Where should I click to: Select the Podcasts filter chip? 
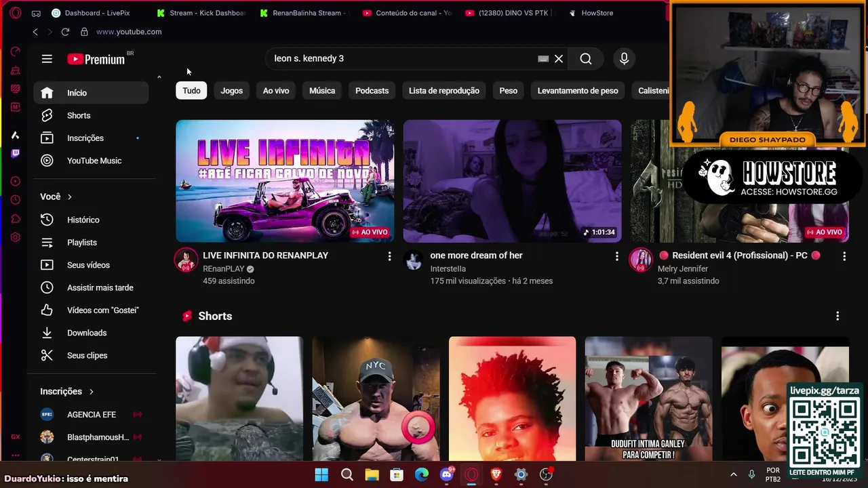click(x=372, y=91)
